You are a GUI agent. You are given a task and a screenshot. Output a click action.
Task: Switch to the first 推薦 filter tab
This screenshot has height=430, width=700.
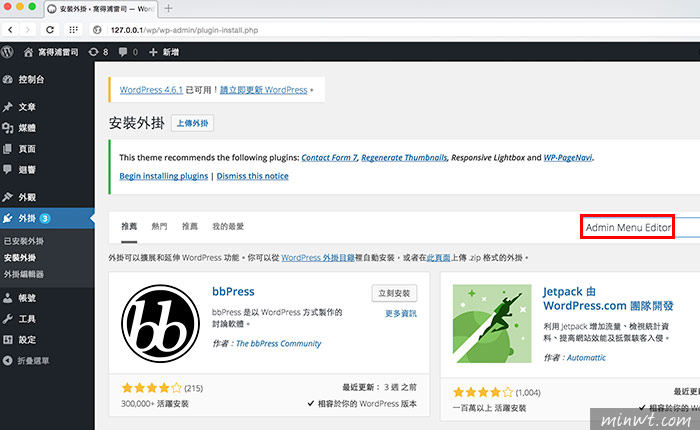pyautogui.click(x=129, y=226)
